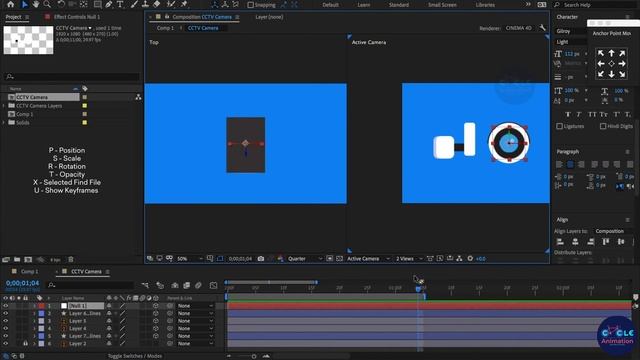Delete selected project item trash icon

click(71, 260)
